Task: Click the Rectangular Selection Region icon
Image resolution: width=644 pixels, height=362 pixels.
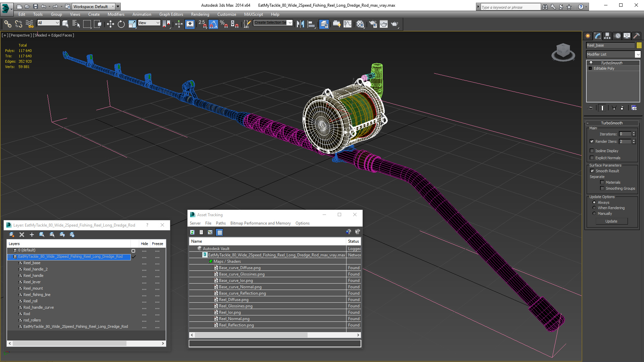Action: click(87, 24)
